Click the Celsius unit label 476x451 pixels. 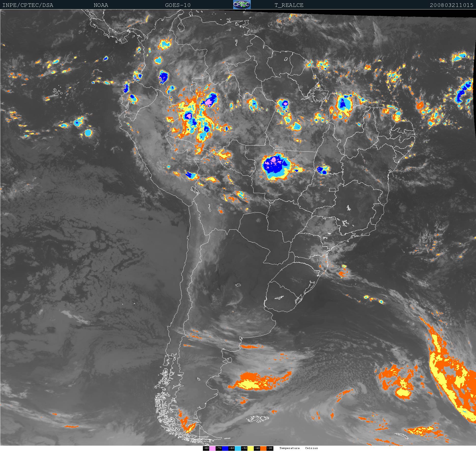(x=312, y=448)
